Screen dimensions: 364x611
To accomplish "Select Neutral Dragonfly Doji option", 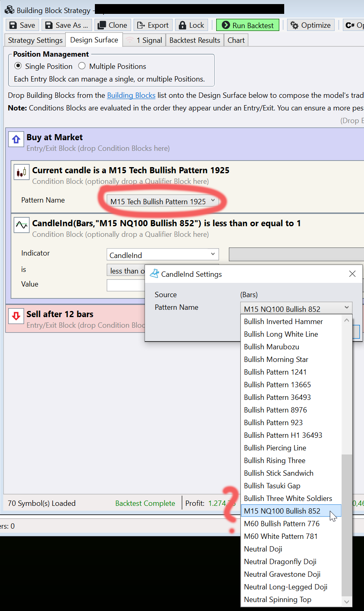I will pos(291,562).
